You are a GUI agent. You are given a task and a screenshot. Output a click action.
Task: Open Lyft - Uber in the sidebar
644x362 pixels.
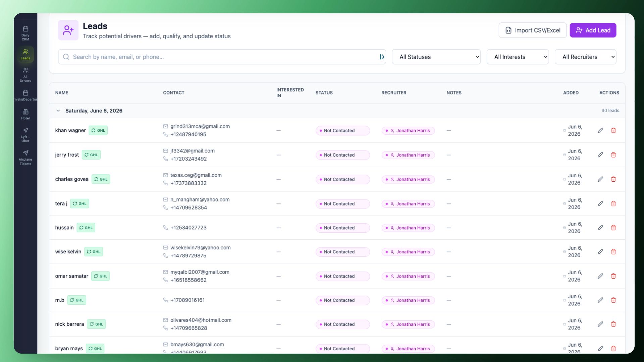point(25,135)
